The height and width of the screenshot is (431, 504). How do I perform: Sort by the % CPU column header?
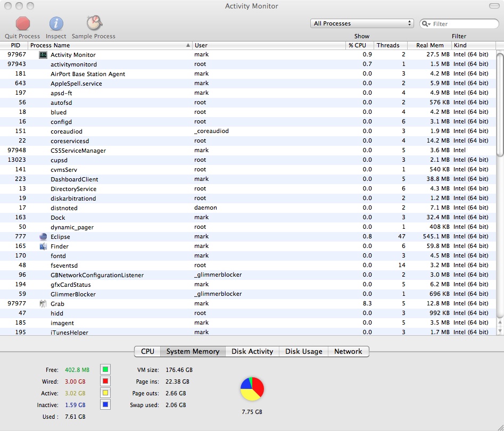[x=360, y=45]
